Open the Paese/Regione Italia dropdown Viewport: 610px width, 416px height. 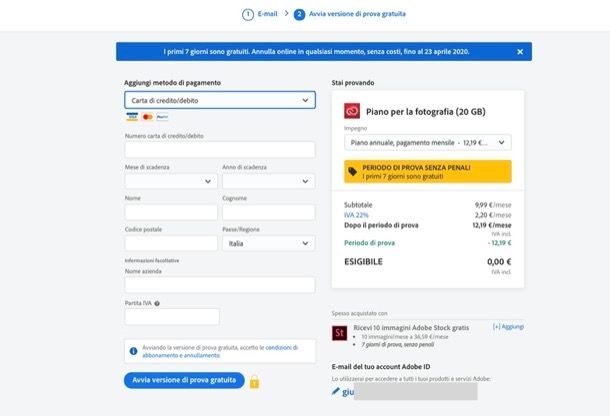268,243
